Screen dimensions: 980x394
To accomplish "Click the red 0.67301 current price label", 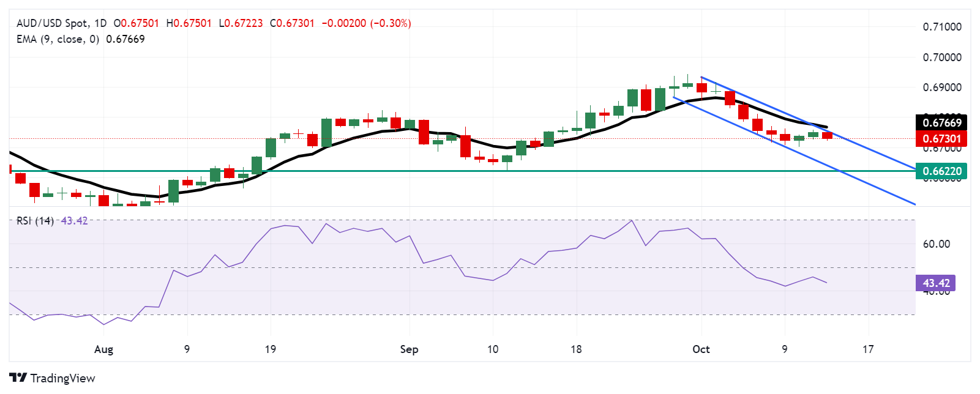I will pos(941,139).
